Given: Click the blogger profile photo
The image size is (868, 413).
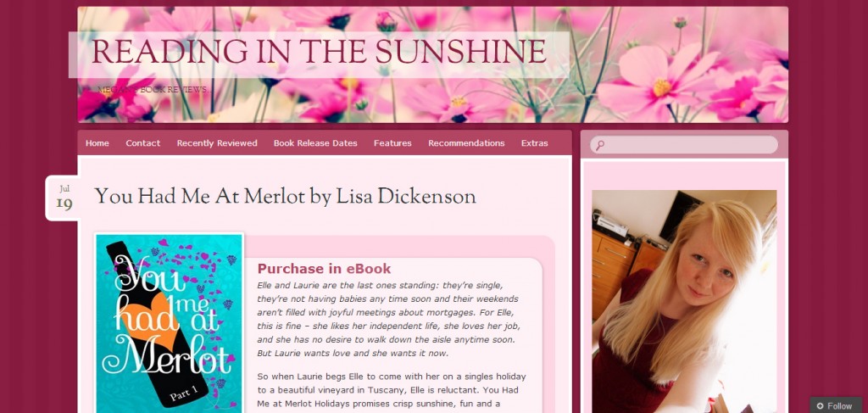Looking at the screenshot, I should pos(684,301).
